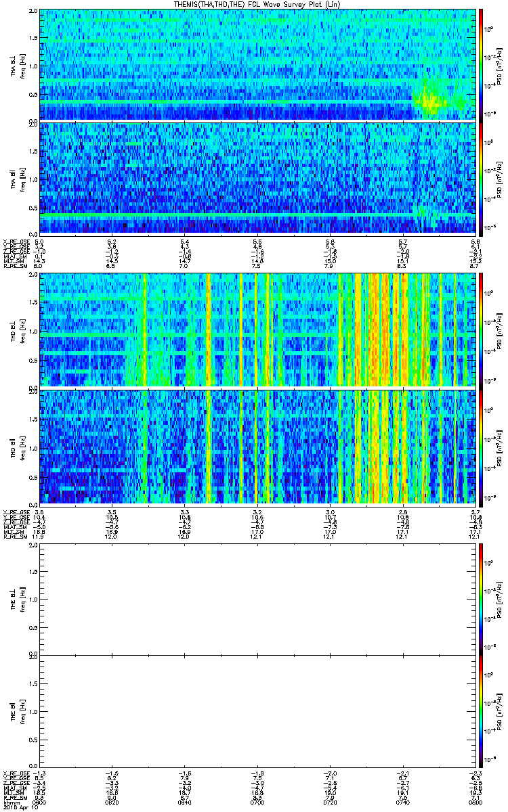This screenshot has width=508, height=812.
Task: Click the THA B∥ spectrogram panel
Action: tap(257, 178)
